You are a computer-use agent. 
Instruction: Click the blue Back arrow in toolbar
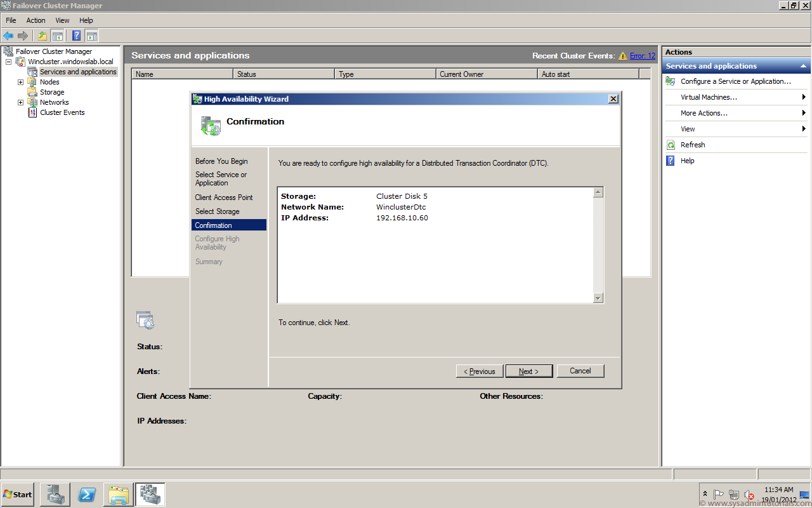[8, 36]
